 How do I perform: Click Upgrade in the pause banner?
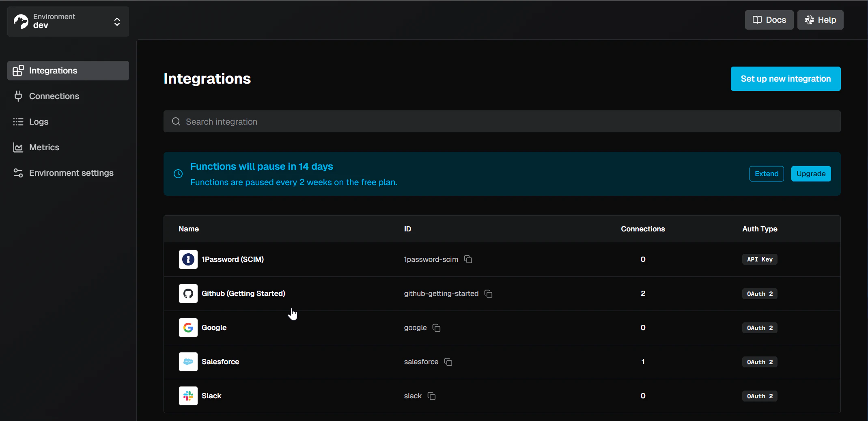pyautogui.click(x=811, y=174)
